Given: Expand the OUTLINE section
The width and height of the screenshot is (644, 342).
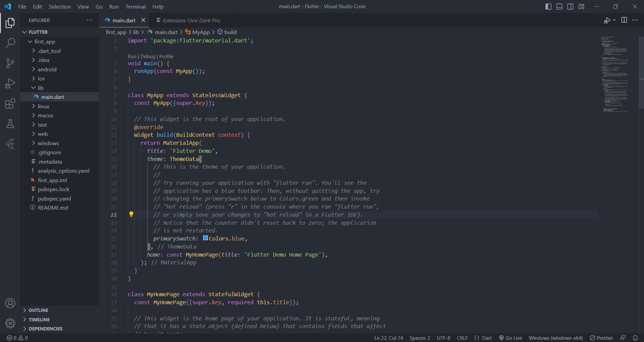Looking at the screenshot, I should click(x=60, y=310).
